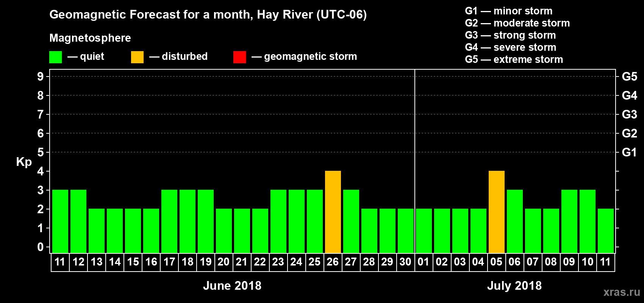
Task: Click date label 05 in July
Action: pyautogui.click(x=496, y=262)
